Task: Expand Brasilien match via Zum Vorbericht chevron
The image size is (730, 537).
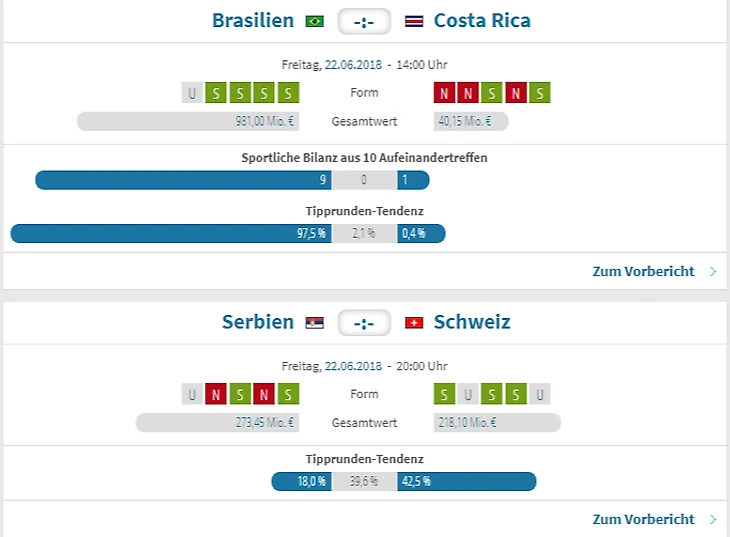Action: click(x=713, y=271)
